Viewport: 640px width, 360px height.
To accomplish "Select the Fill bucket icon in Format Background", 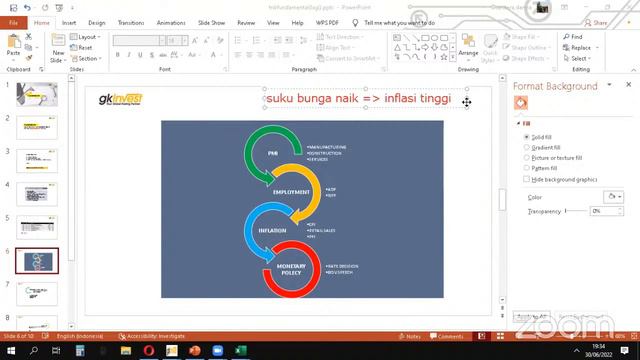I will point(521,103).
